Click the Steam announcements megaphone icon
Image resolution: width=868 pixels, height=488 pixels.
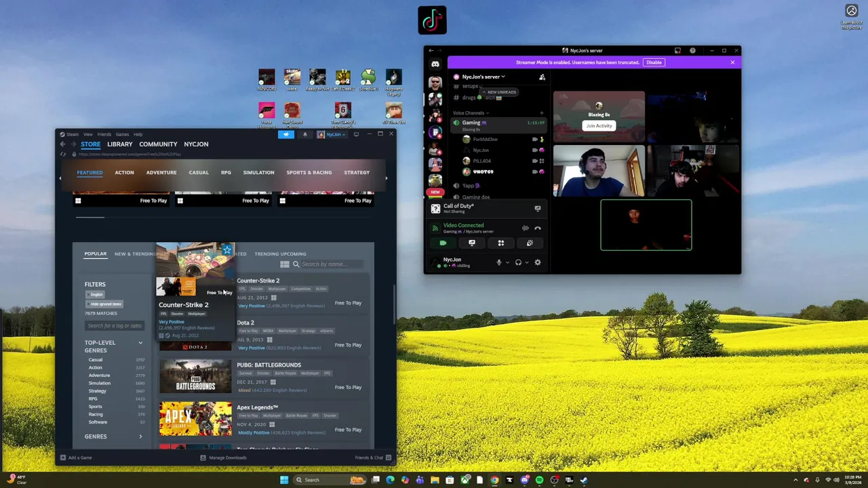click(285, 134)
